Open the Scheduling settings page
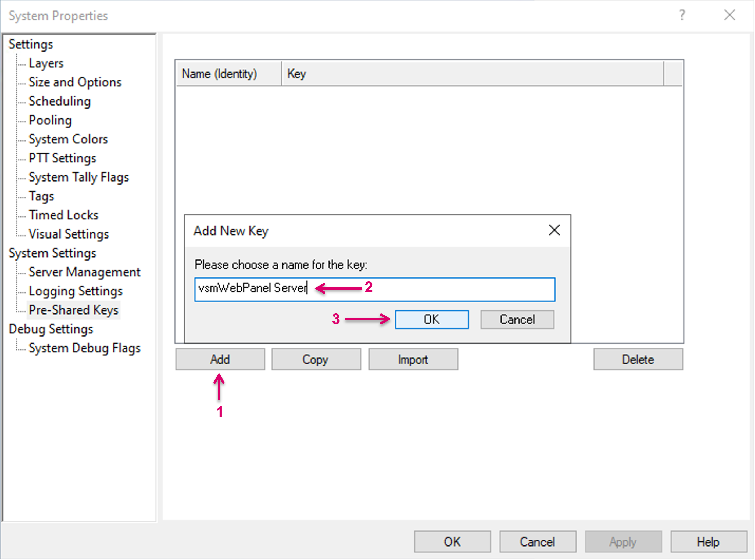 coord(60,101)
